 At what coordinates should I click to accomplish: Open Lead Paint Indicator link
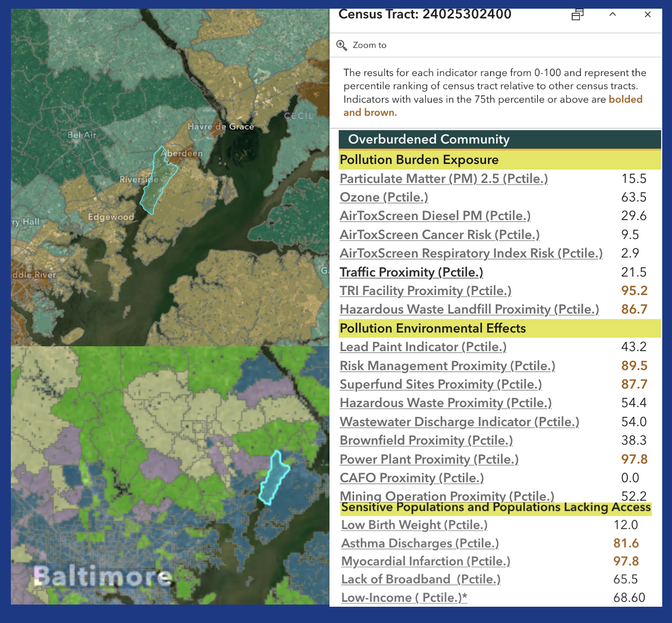[423, 346]
